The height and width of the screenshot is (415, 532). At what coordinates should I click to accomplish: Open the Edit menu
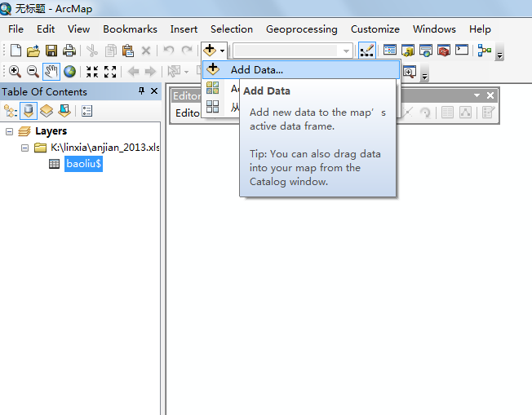click(46, 29)
